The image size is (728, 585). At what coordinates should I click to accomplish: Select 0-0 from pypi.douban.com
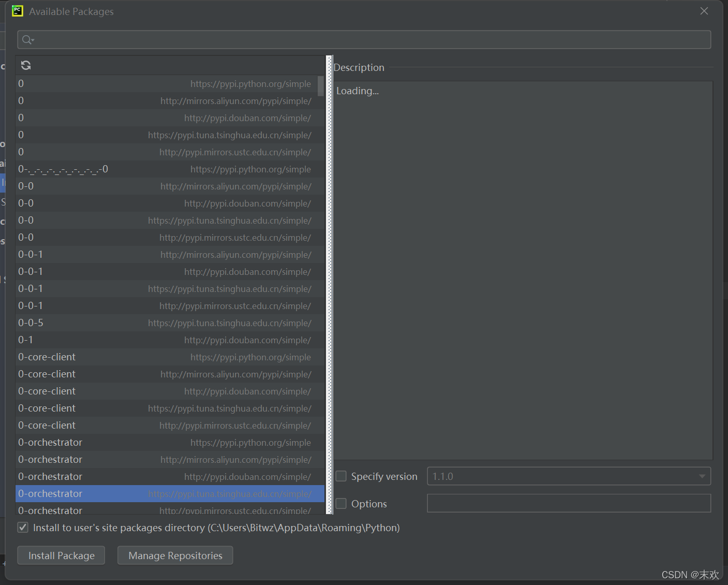(170, 203)
